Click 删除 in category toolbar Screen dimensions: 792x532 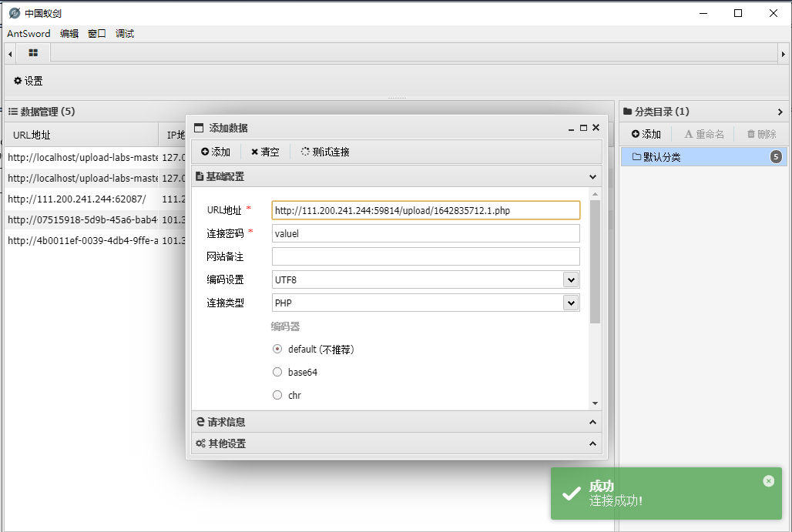point(762,134)
